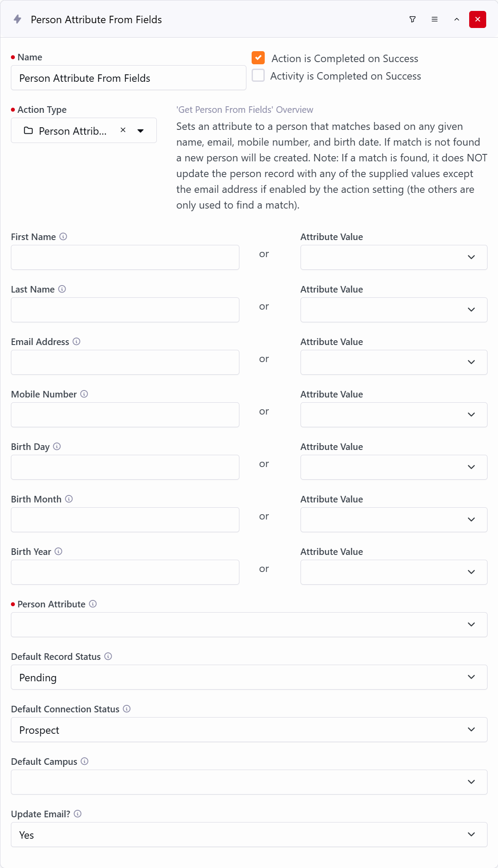Click the Update Email? info icon
The height and width of the screenshot is (868, 498).
coord(78,814)
